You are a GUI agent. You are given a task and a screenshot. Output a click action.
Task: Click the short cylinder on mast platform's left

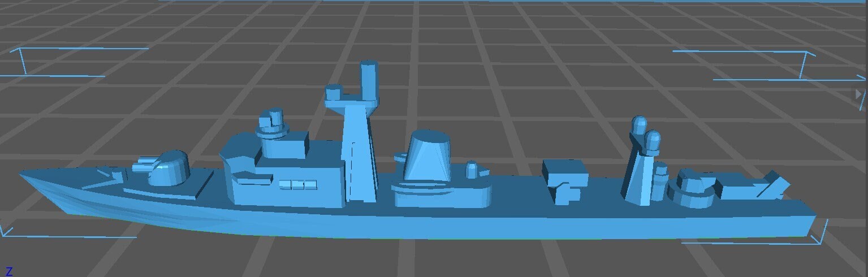coord(333,92)
